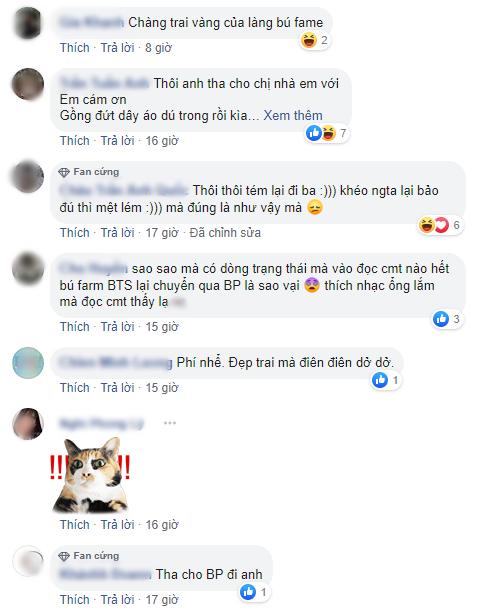Screen dimensions: 499x616
Task: Click Trả lời on the BTS and BP comment
Action: (x=117, y=326)
